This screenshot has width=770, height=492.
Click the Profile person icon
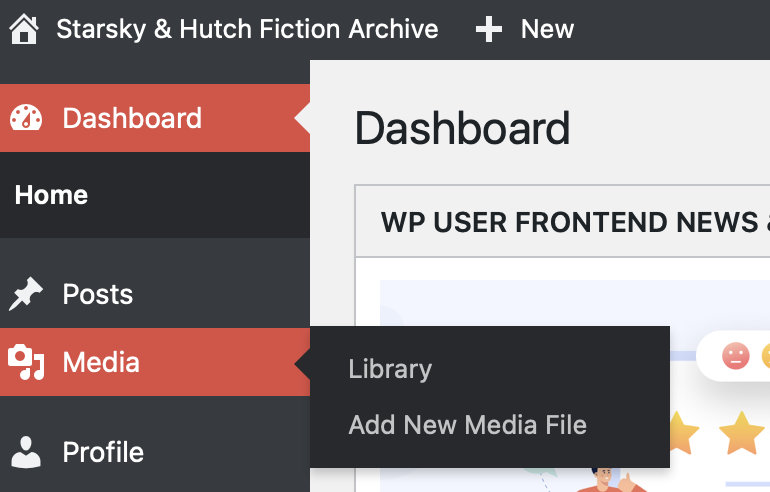pyautogui.click(x=26, y=452)
